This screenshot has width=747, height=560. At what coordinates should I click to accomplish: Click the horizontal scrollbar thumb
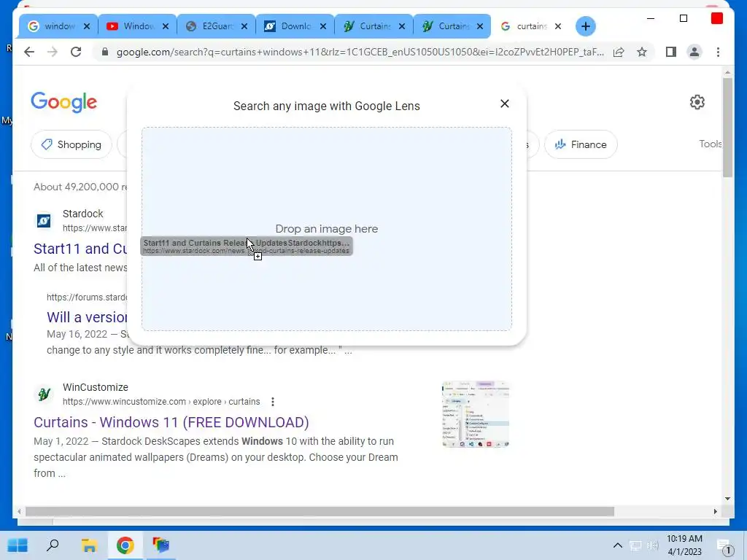(320, 511)
